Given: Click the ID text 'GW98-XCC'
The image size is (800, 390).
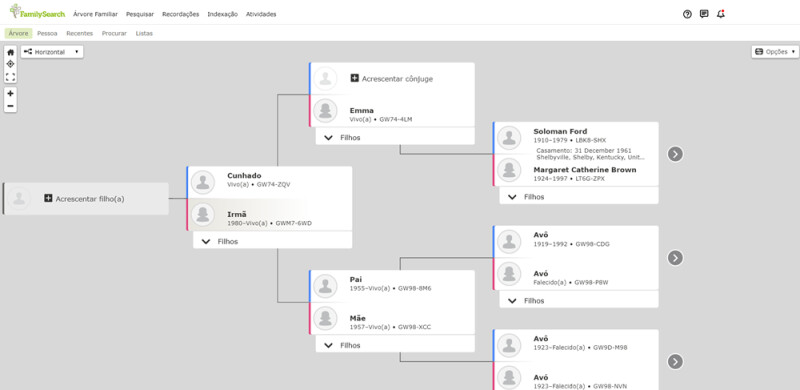Looking at the screenshot, I should pos(414,327).
